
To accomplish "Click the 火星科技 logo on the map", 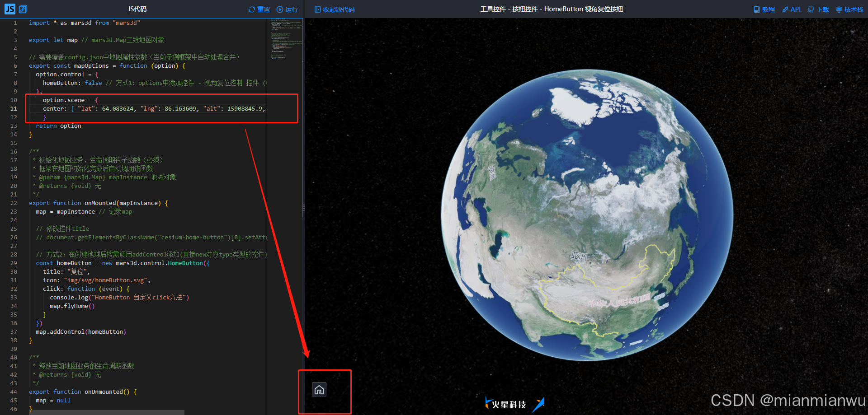I will 514,404.
